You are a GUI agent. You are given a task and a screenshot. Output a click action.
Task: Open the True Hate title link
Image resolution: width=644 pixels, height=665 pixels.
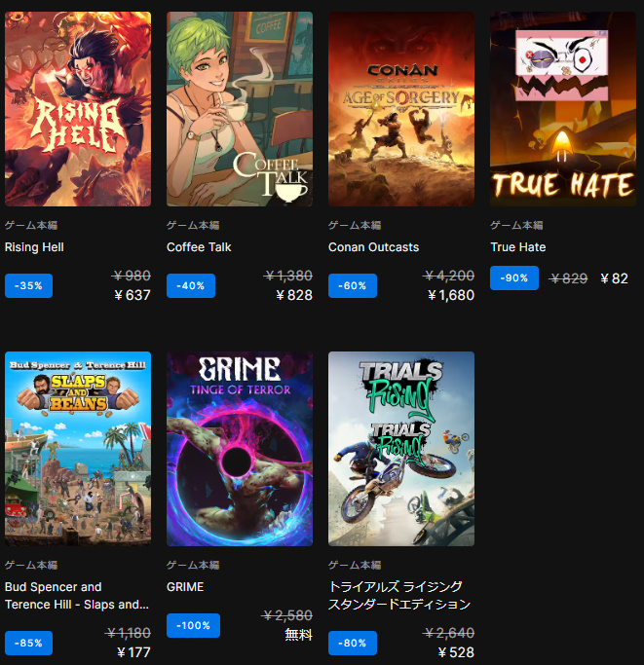coord(518,247)
